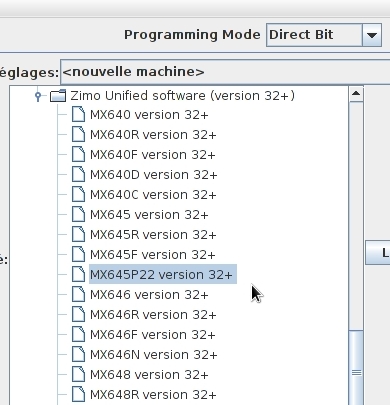Click the file icon for MX645 version 32+

coord(78,214)
